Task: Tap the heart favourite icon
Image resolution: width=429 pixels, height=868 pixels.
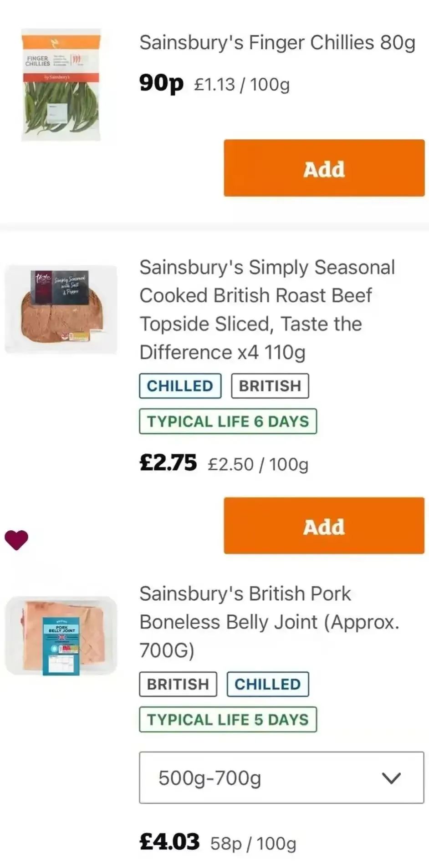Action: (x=16, y=540)
